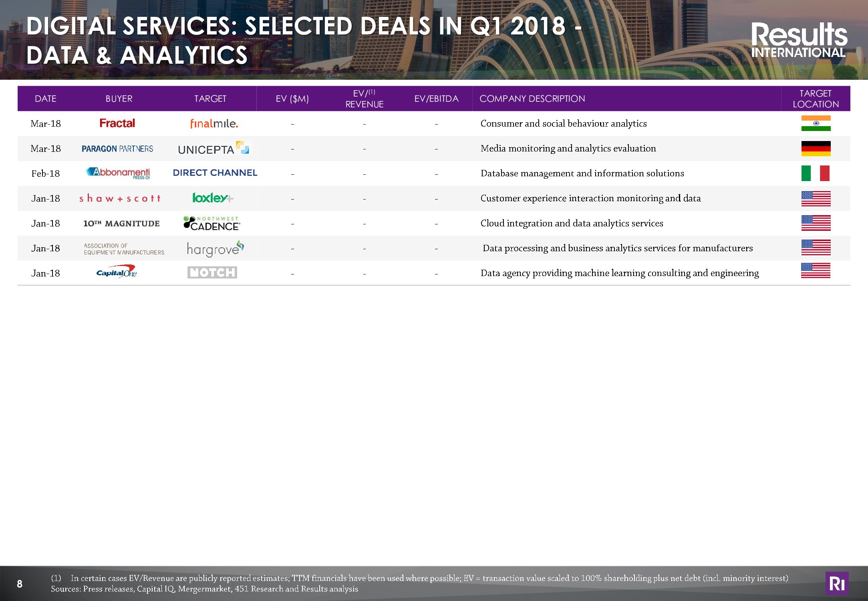The image size is (868, 601).
Task: Click the Northwest Cadence logo
Action: (211, 224)
